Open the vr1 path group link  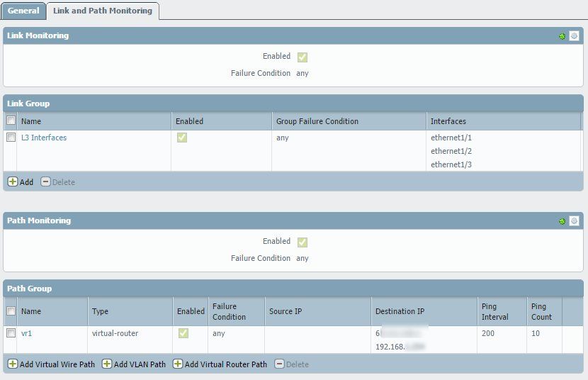(27, 333)
